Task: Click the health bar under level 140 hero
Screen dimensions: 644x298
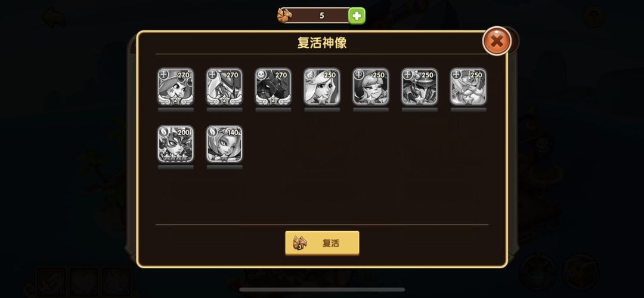Action: pyautogui.click(x=224, y=167)
